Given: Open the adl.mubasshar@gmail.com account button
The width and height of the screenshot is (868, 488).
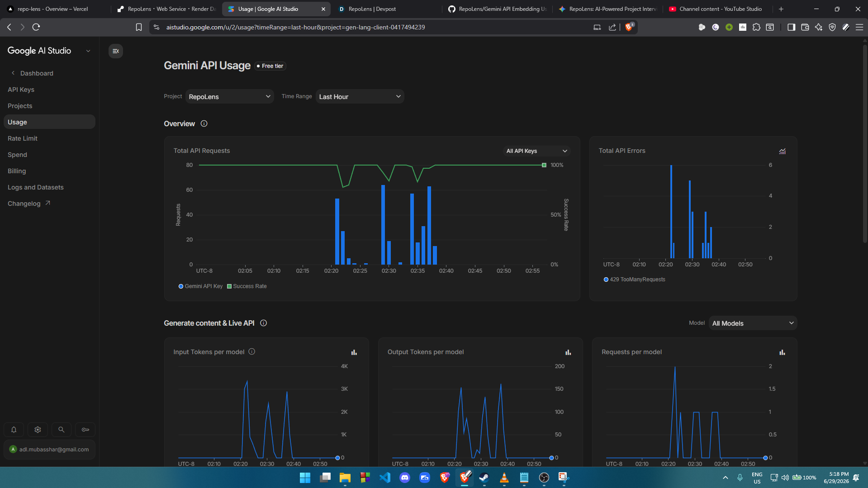Looking at the screenshot, I should pos(49,450).
